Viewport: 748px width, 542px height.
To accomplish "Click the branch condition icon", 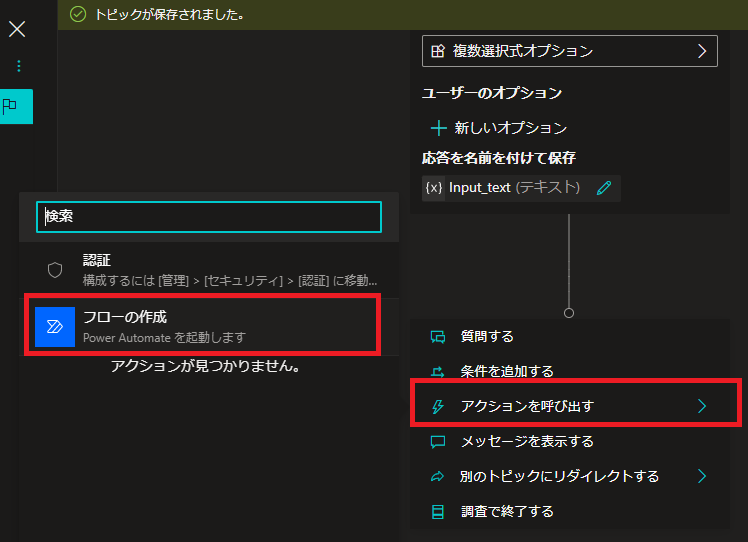I will point(438,372).
